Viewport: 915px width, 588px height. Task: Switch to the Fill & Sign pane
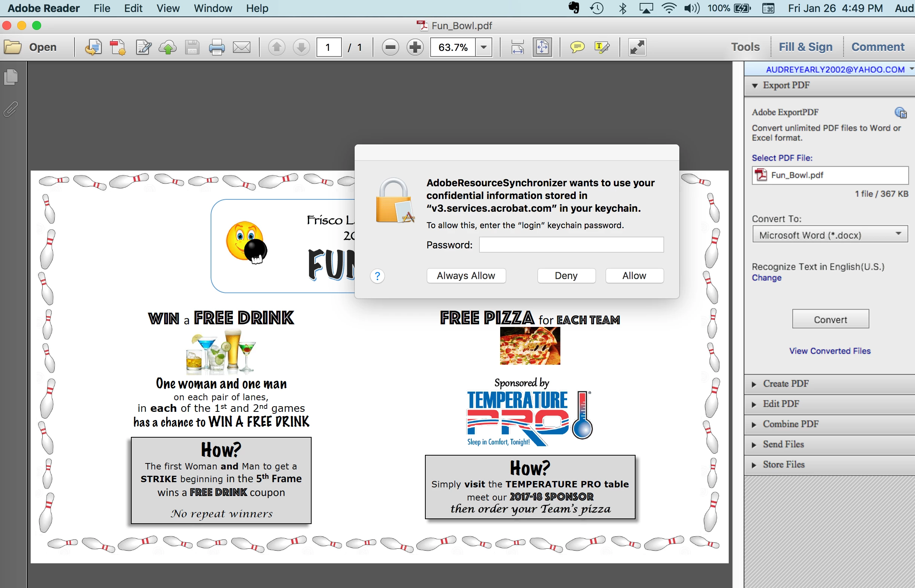[x=805, y=47]
